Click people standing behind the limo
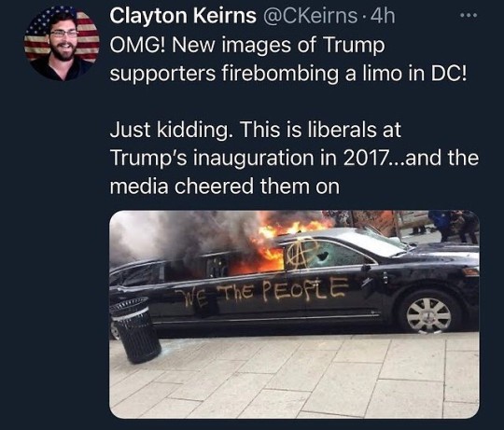 tap(454, 227)
